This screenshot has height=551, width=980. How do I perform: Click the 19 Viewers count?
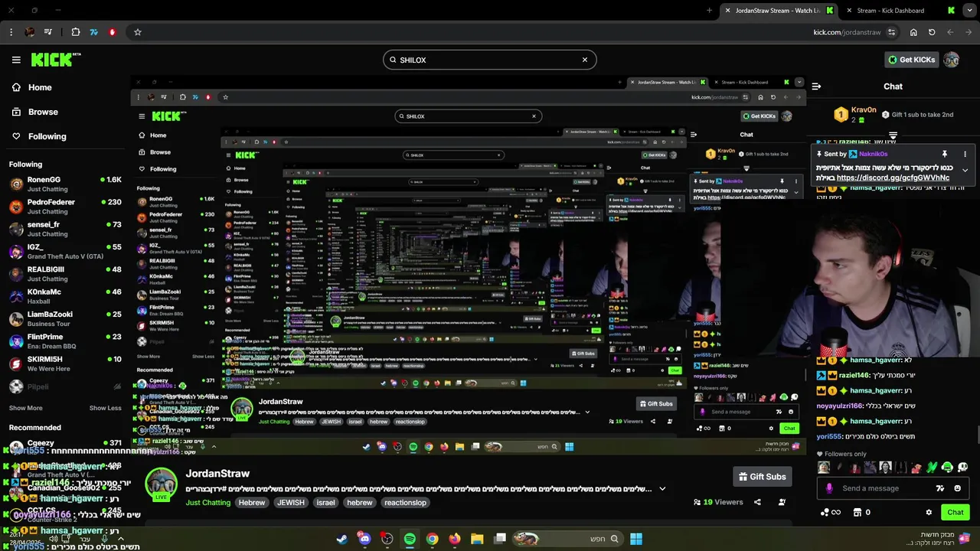click(x=718, y=502)
